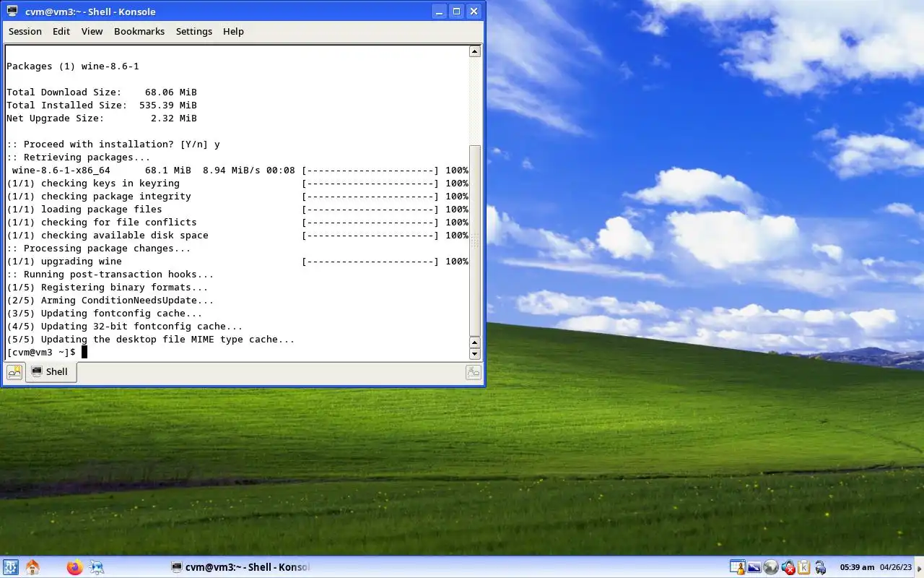The height and width of the screenshot is (578, 924).
Task: Click the upper arrow of the bottom scrollbar pair
Action: (475, 342)
